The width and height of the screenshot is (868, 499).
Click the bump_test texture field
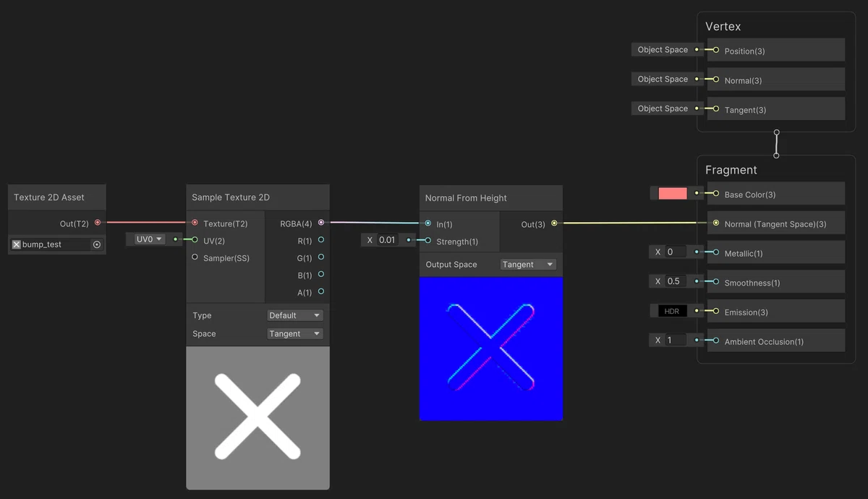click(x=57, y=244)
